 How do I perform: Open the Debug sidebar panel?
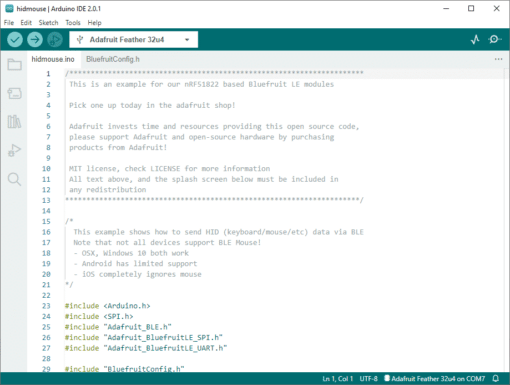click(x=14, y=150)
